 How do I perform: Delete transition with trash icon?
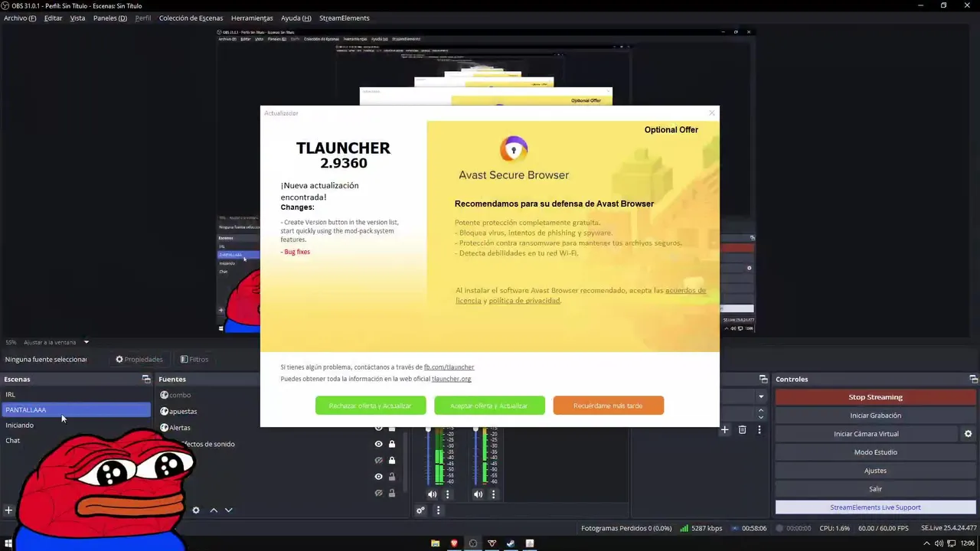[x=742, y=430]
